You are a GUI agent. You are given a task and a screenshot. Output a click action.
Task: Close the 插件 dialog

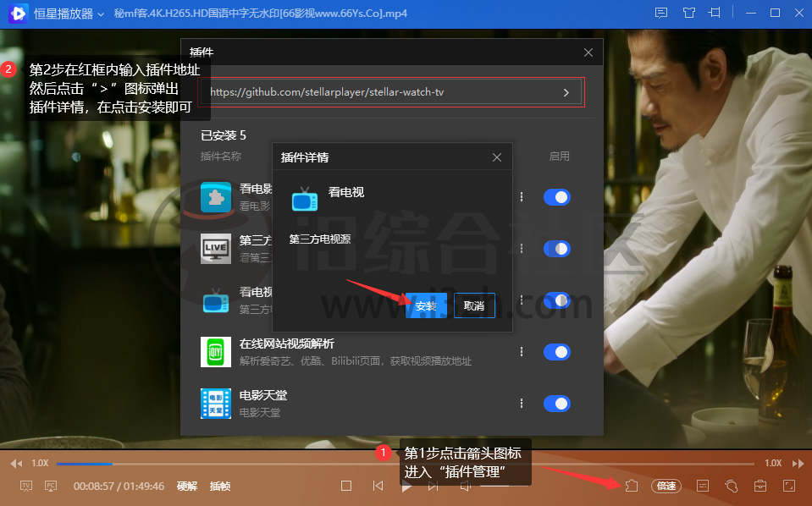(588, 52)
